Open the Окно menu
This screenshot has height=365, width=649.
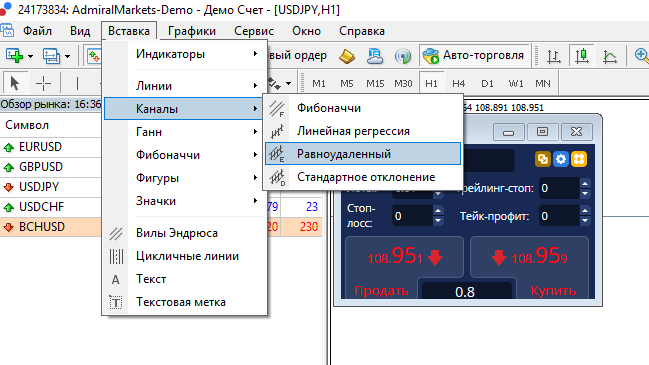coord(306,31)
